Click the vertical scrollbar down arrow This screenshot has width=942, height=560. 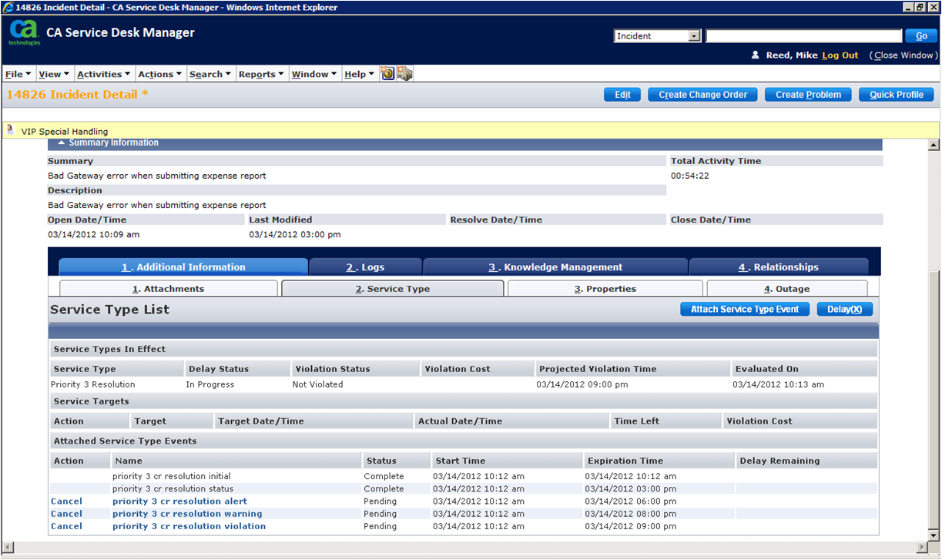click(x=934, y=536)
